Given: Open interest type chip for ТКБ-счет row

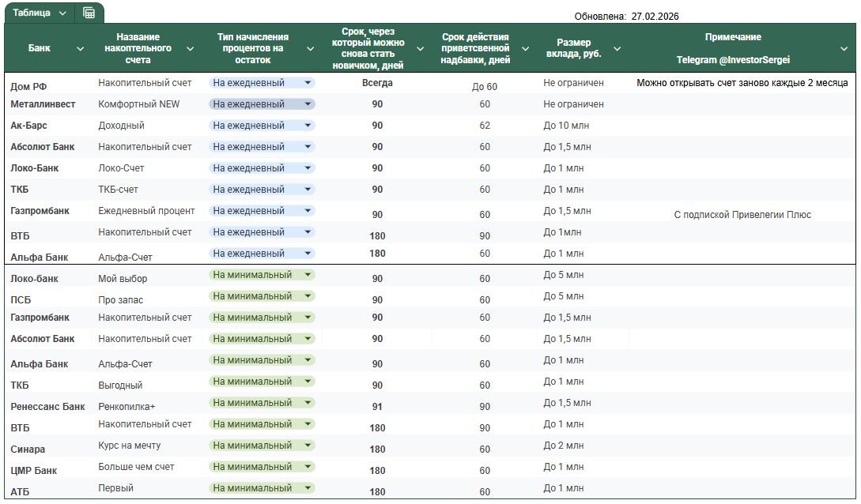Looking at the screenshot, I should coord(262,190).
